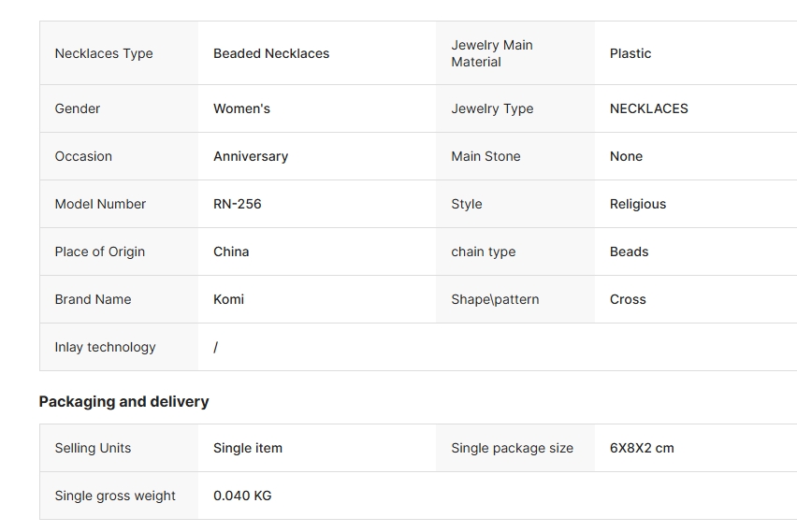
Task: Select the Plastic material value
Action: point(630,53)
